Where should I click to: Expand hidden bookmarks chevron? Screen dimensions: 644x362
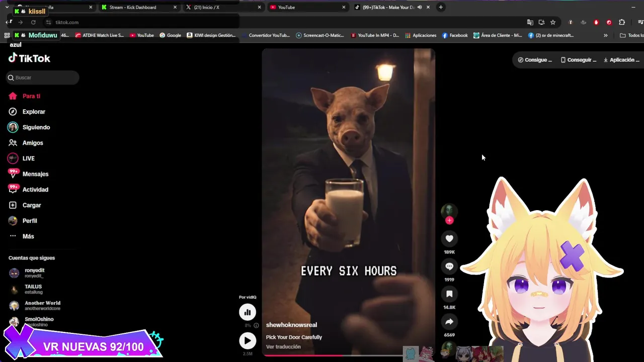pyautogui.click(x=605, y=36)
